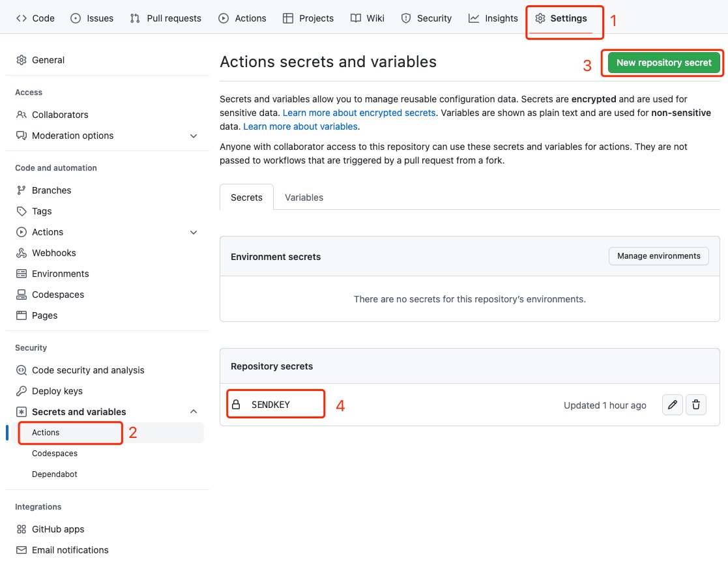
Task: Click the pencil edit icon for SENDKEY
Action: (x=673, y=405)
